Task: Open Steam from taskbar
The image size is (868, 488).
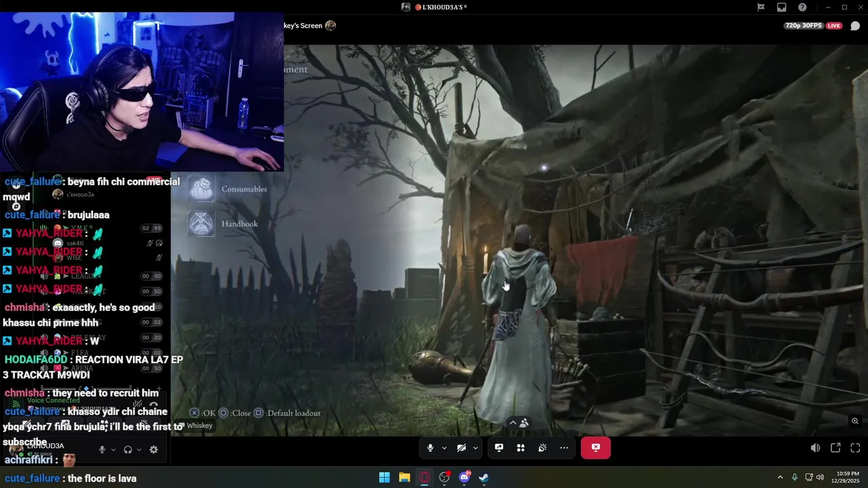Action: [x=484, y=477]
